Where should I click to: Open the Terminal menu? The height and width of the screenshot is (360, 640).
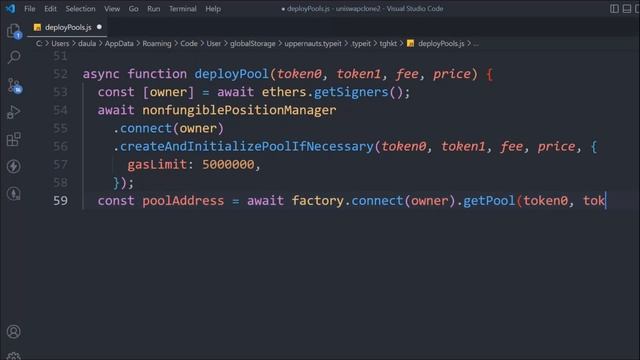coord(183,9)
